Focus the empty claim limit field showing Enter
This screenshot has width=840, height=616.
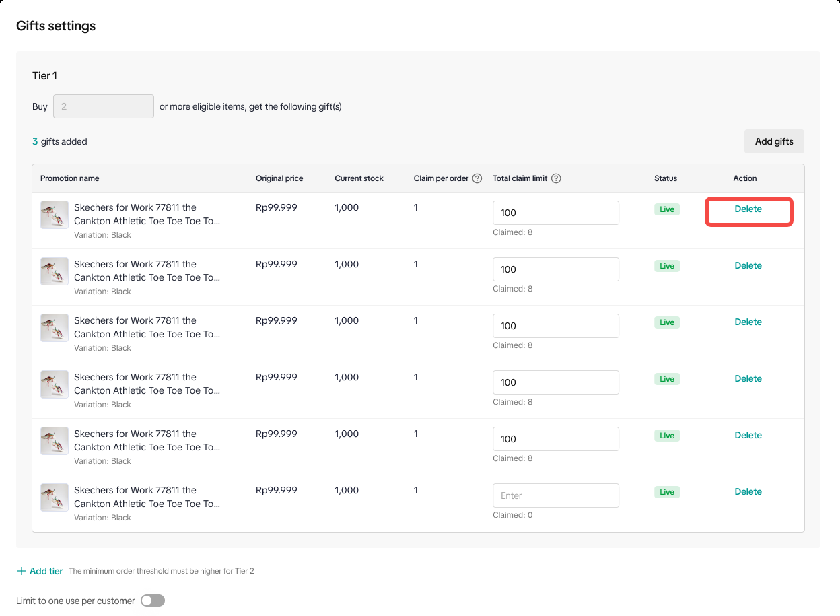[x=555, y=495]
